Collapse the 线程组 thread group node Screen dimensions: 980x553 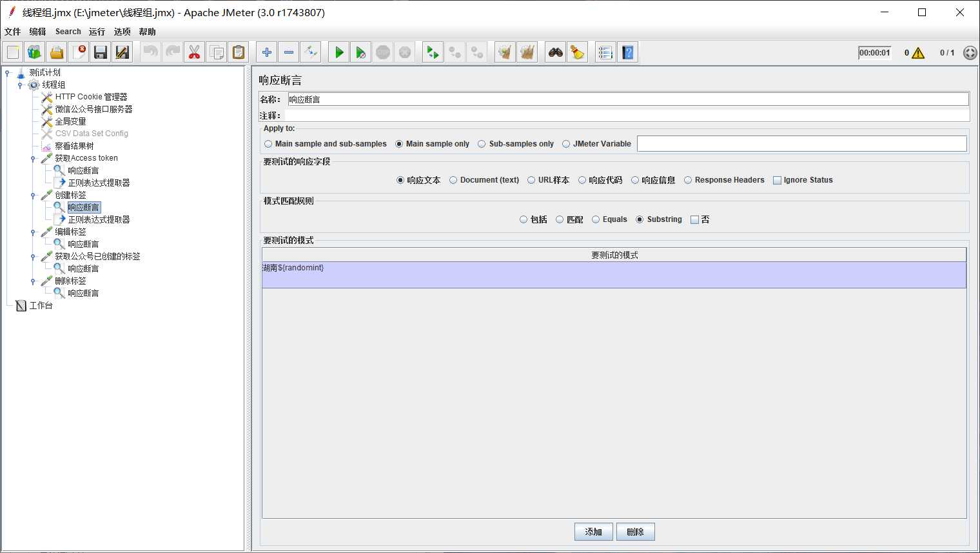click(20, 85)
